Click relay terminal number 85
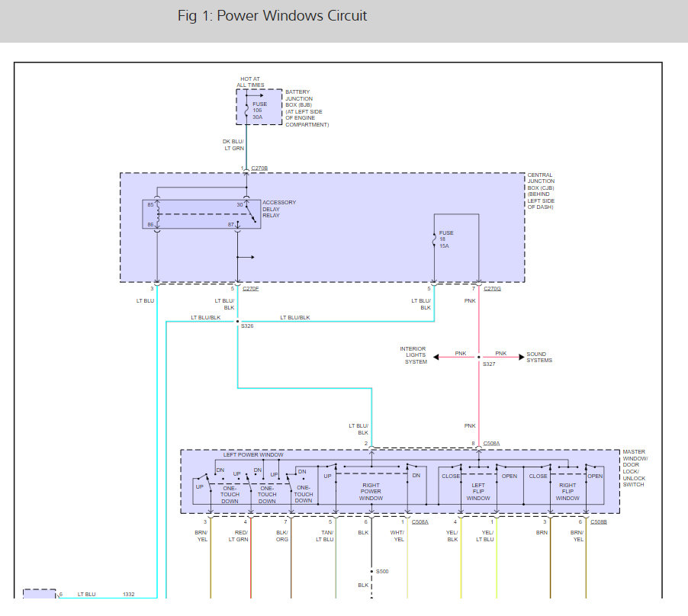Image resolution: width=688 pixels, height=616 pixels. 150,205
